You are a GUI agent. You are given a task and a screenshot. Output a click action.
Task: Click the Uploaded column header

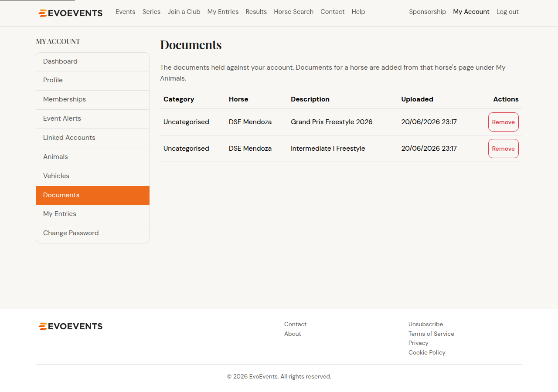tap(417, 99)
